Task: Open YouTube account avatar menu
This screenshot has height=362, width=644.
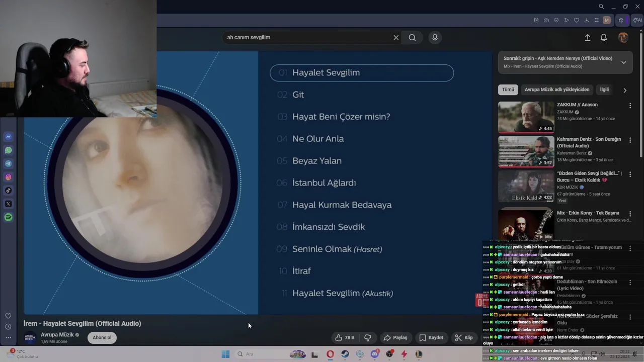Action: click(623, 37)
